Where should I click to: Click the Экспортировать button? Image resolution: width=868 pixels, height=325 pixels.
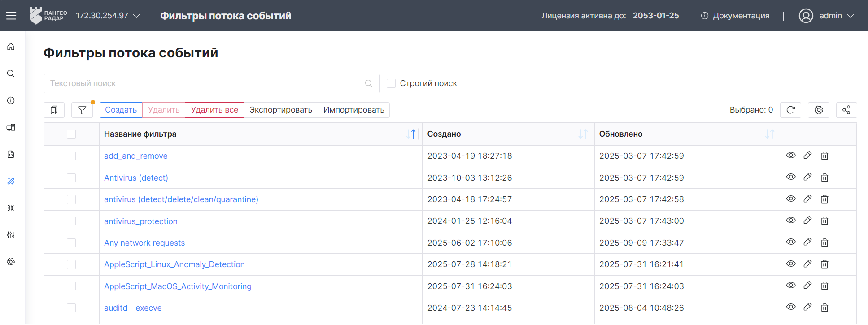[x=281, y=110]
